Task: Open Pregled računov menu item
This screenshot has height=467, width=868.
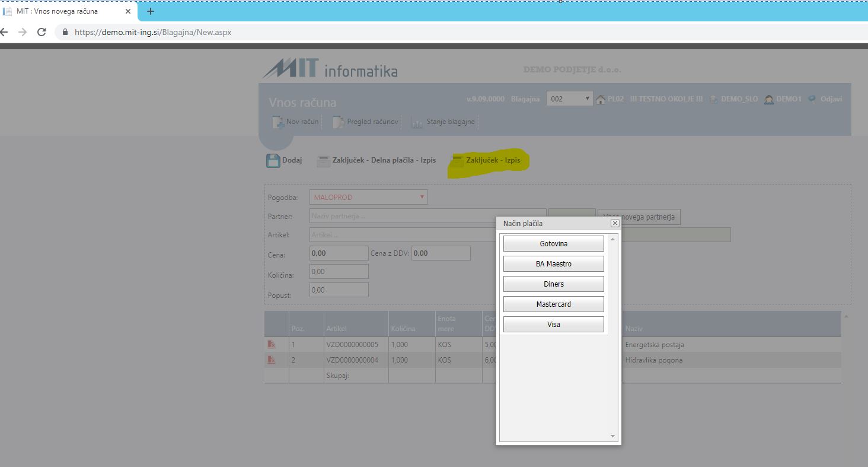Action: (365, 122)
